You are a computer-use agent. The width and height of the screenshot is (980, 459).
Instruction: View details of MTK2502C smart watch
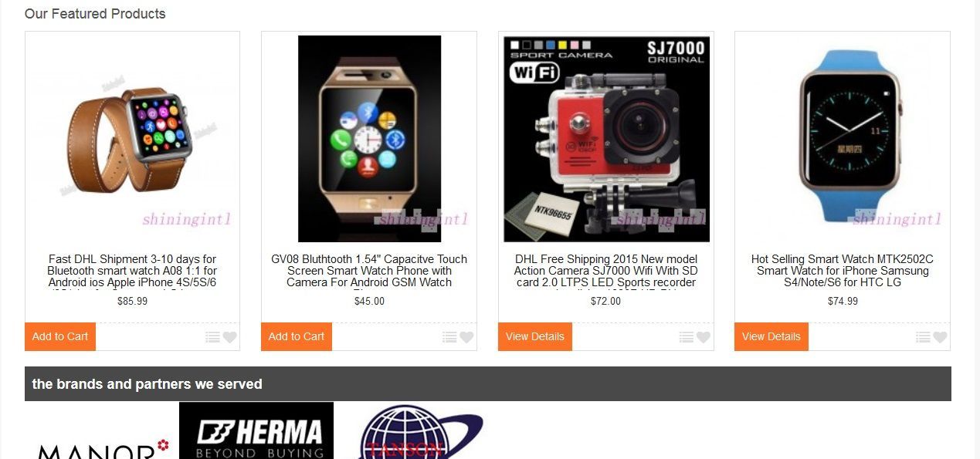(771, 336)
